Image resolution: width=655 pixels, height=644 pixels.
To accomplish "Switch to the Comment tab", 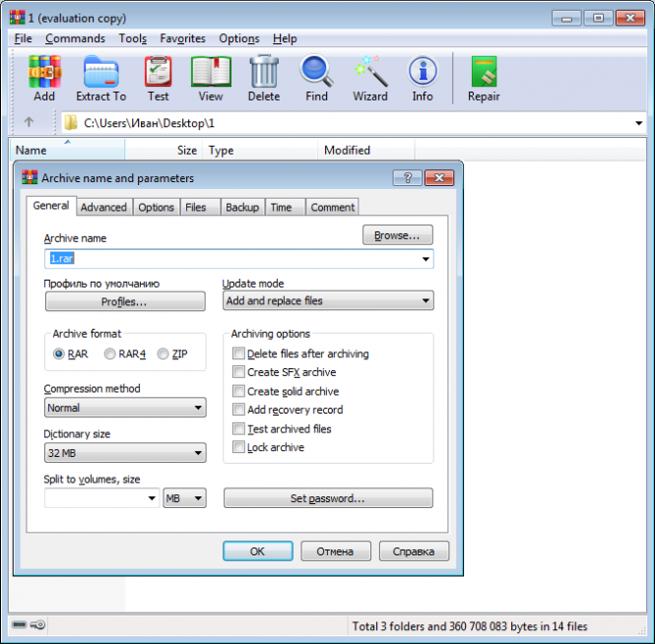I will [333, 207].
